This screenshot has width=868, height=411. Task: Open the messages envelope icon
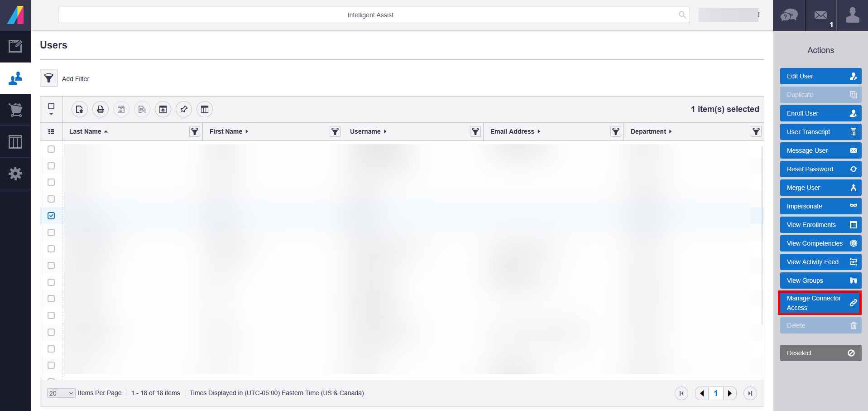pyautogui.click(x=821, y=15)
